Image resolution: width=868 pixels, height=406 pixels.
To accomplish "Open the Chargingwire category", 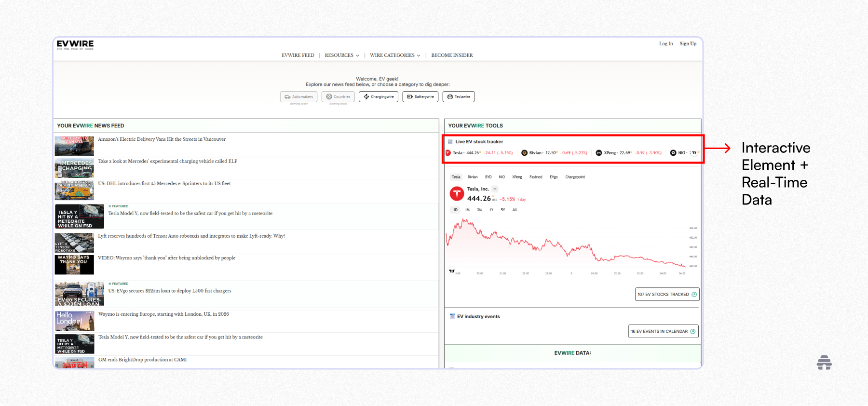I will (x=379, y=97).
